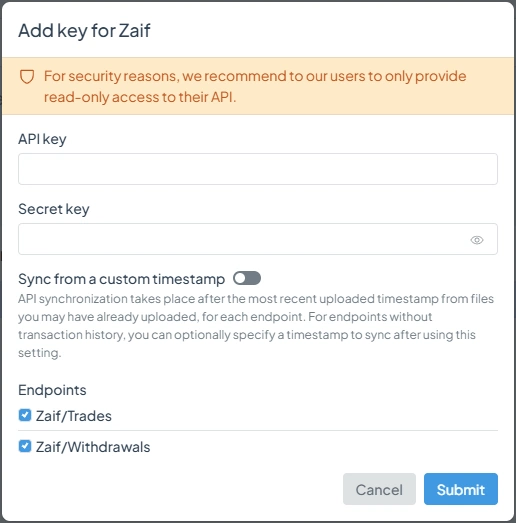
Task: Click the API synchronization description paragraph
Action: (x=256, y=326)
